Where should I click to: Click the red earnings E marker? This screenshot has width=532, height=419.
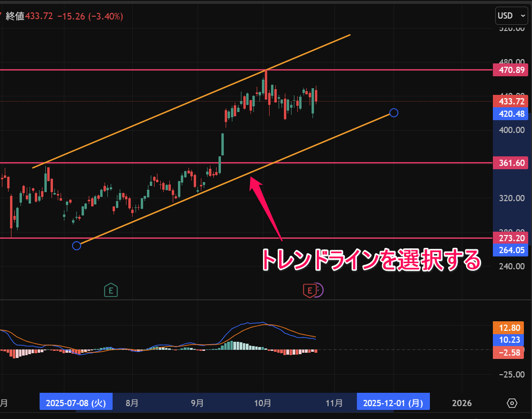[x=310, y=290]
